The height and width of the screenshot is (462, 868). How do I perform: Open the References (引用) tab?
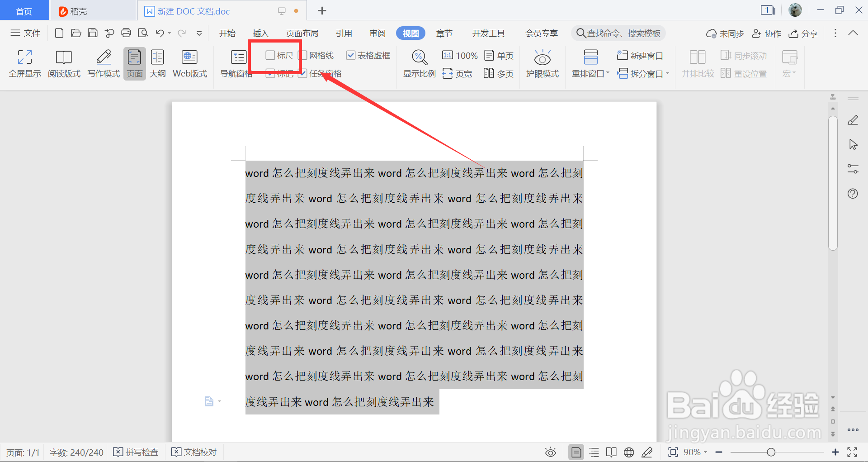pyautogui.click(x=344, y=33)
